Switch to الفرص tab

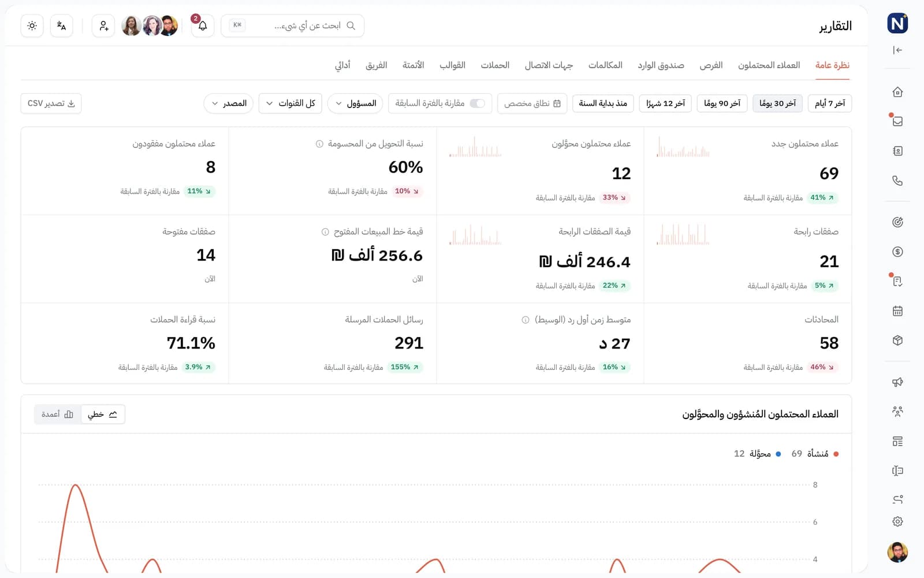pyautogui.click(x=711, y=65)
